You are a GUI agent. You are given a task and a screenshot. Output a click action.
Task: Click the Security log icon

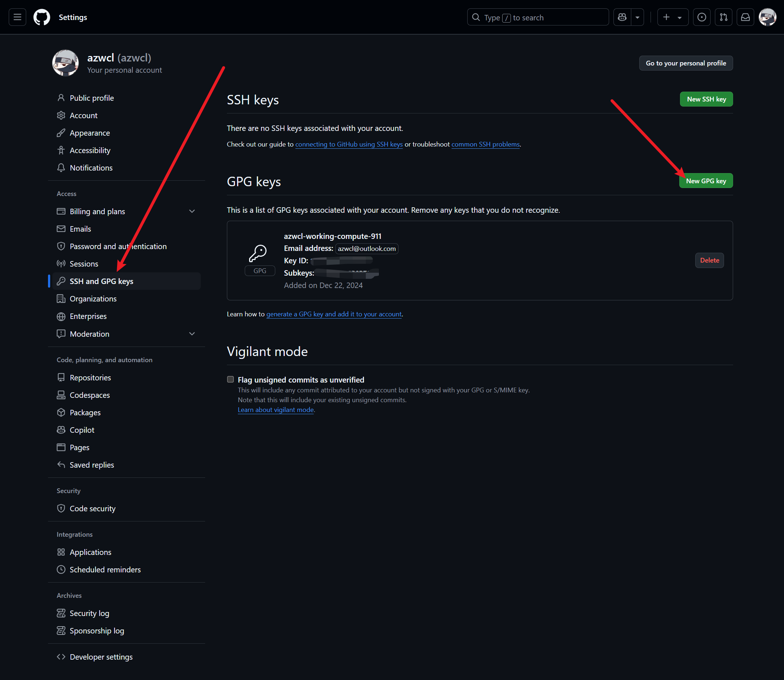[61, 613]
